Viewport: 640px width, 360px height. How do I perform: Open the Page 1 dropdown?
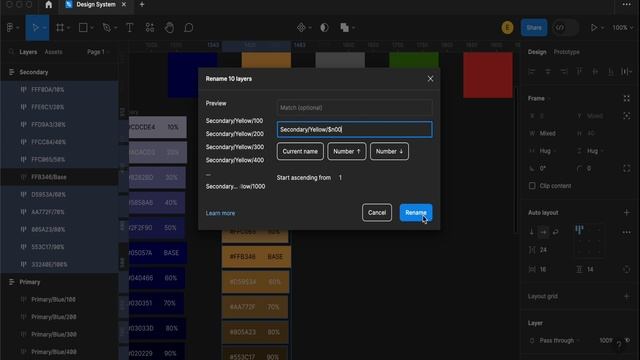pos(98,52)
